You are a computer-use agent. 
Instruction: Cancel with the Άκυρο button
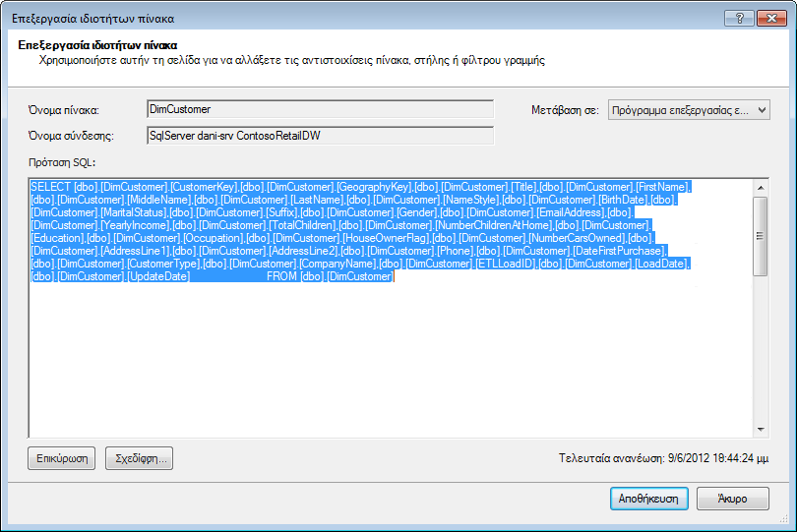click(732, 499)
